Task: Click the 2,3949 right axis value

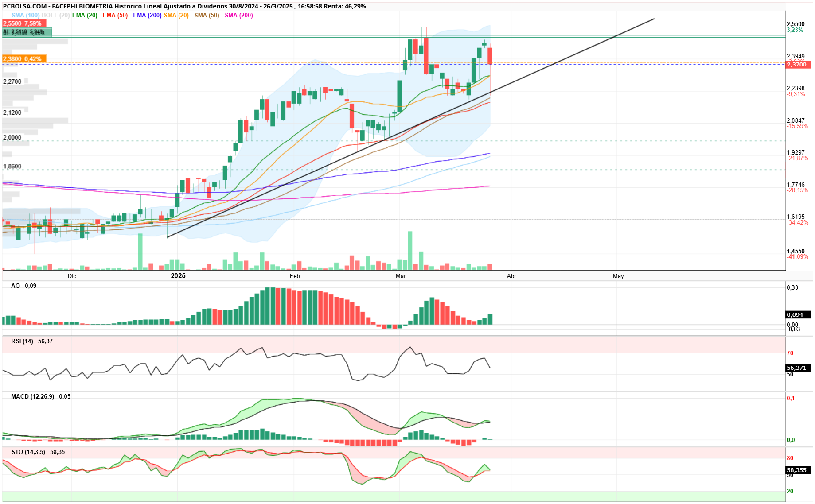Action: (x=796, y=57)
